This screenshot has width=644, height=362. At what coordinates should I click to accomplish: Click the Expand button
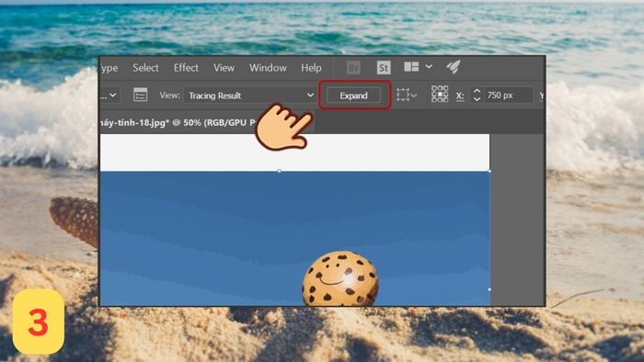point(353,96)
